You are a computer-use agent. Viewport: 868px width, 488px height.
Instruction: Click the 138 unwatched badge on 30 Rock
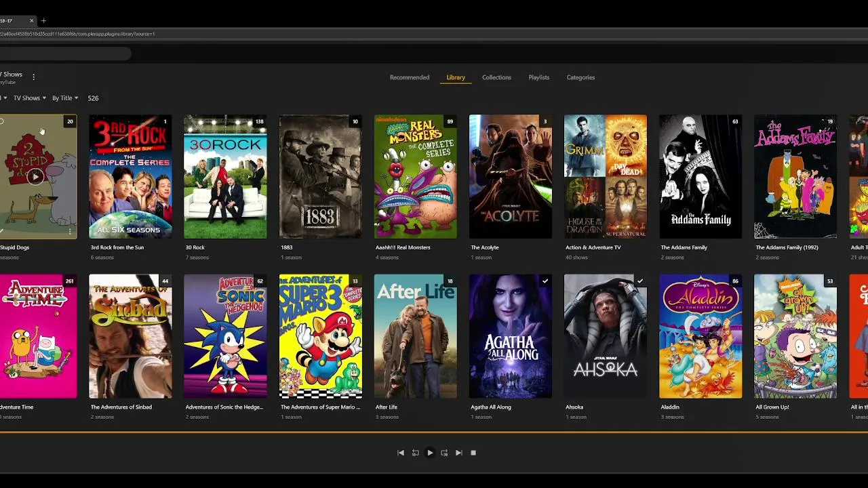[x=259, y=121]
